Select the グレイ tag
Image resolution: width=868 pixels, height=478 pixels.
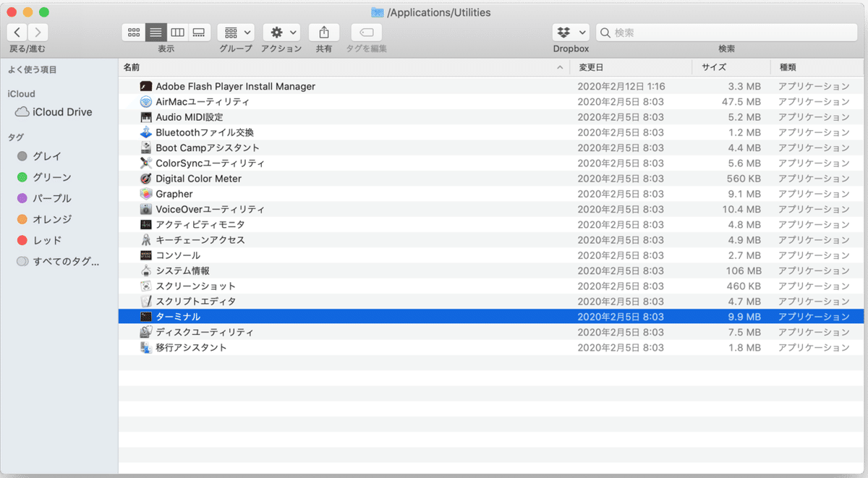(x=40, y=156)
